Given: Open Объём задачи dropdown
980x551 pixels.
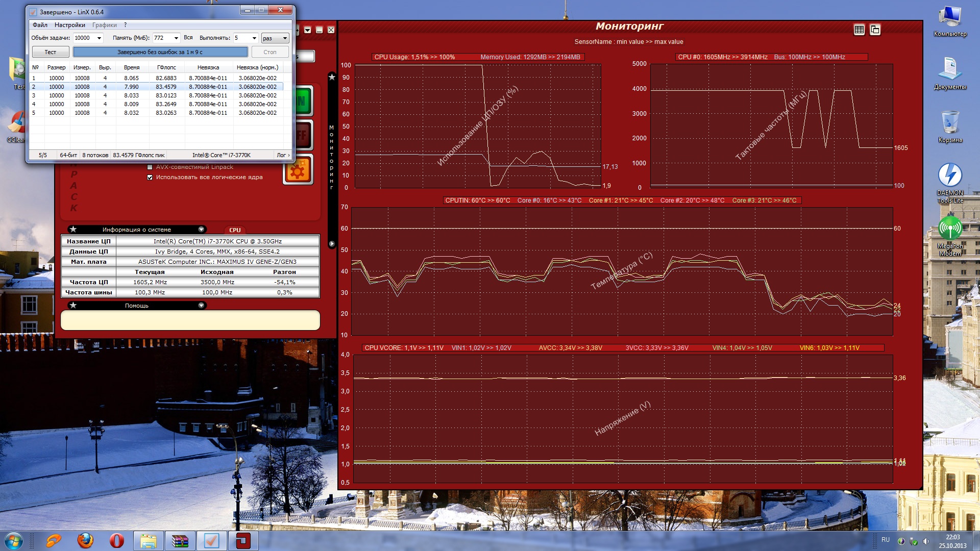Looking at the screenshot, I should tap(99, 38).
